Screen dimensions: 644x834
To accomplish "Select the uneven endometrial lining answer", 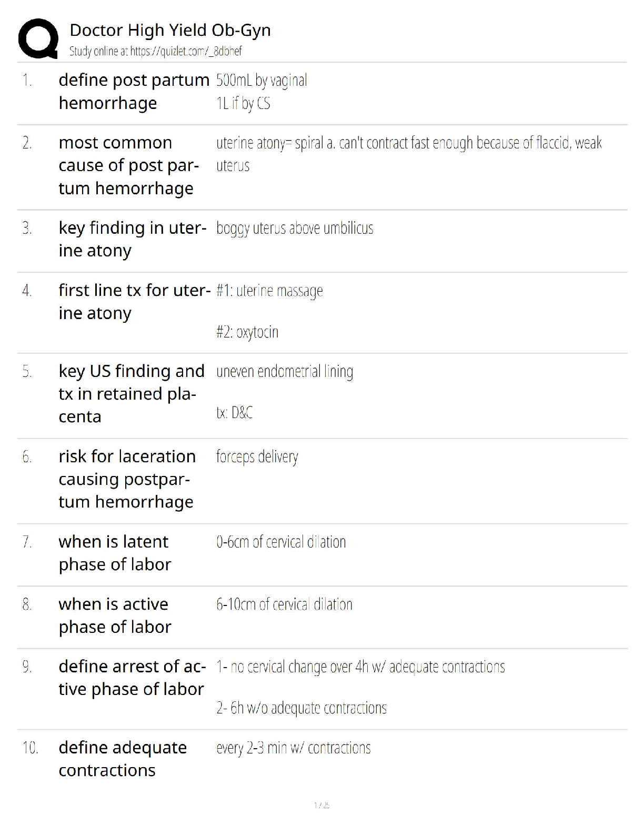I will (284, 372).
